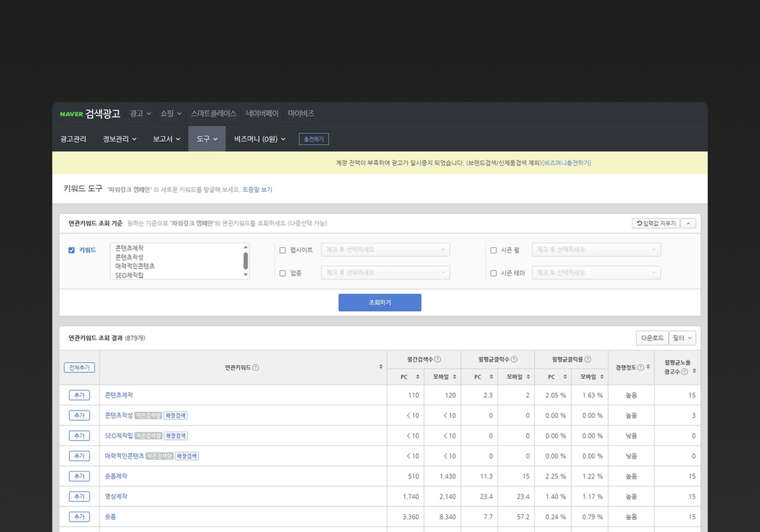The image size is (760, 532).
Task: Click the keyword textarea scrollbar thumb
Action: 245,261
